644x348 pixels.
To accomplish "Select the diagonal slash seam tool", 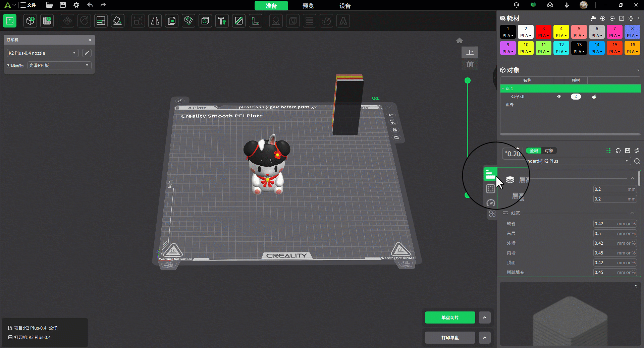I will [239, 21].
